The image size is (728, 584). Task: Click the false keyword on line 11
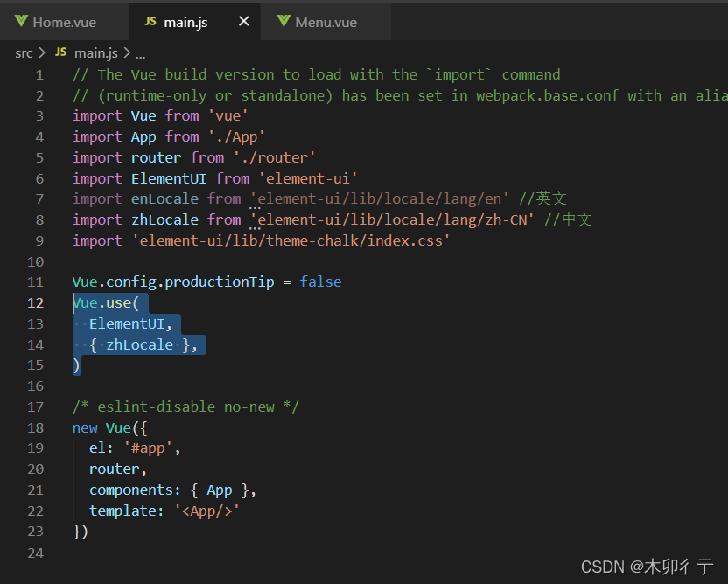pos(320,282)
